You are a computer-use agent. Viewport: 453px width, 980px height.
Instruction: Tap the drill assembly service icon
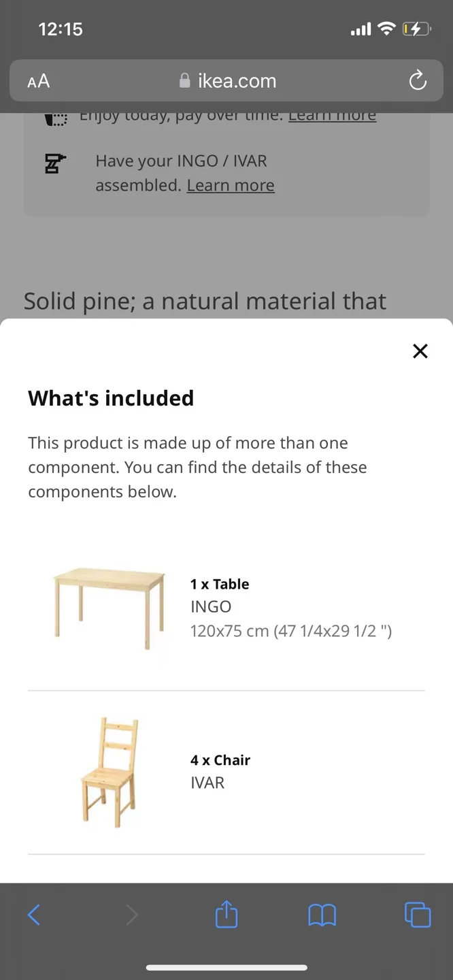coord(55,163)
